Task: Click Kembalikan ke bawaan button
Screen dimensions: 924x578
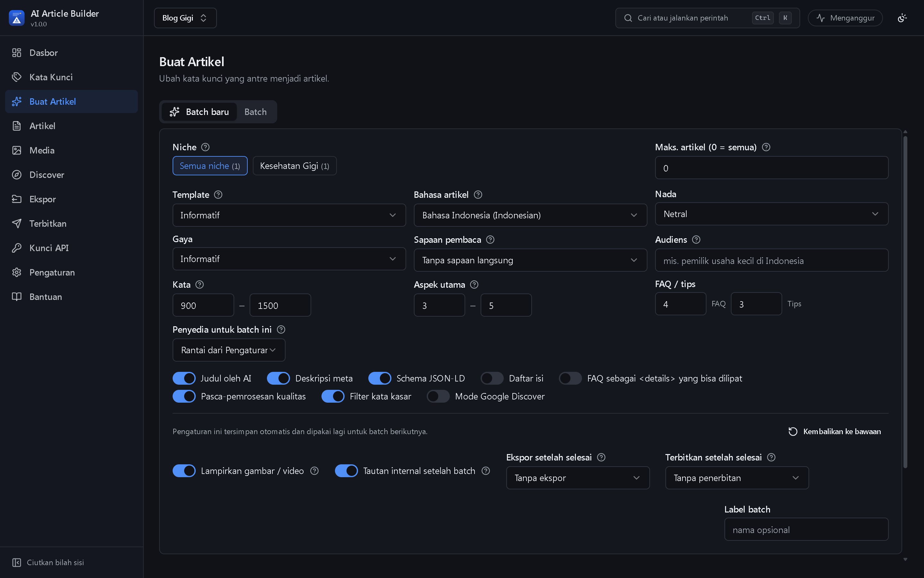Action: click(835, 431)
